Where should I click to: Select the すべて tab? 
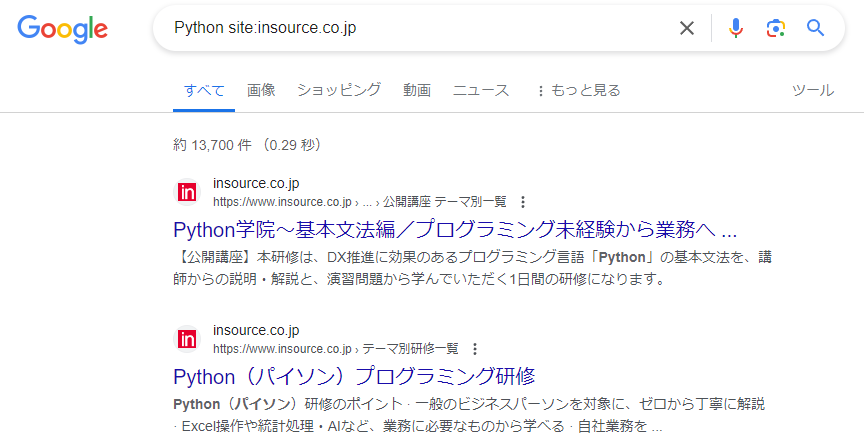pyautogui.click(x=204, y=90)
